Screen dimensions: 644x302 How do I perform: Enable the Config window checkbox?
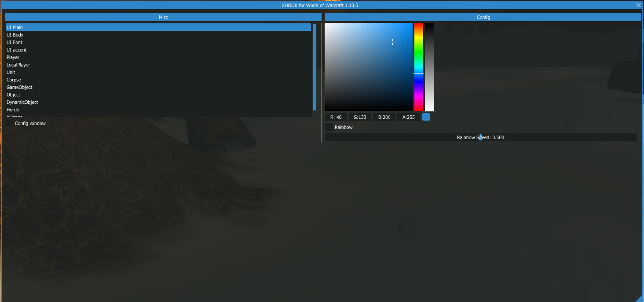click(9, 123)
